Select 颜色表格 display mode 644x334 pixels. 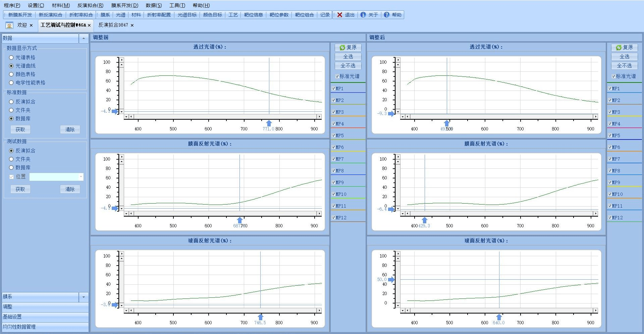click(11, 74)
